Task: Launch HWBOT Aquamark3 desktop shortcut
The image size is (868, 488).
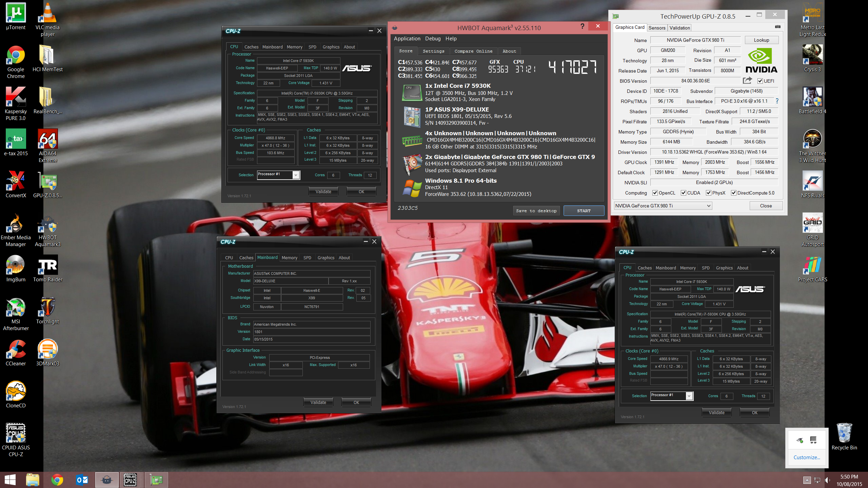Action: pos(47,230)
